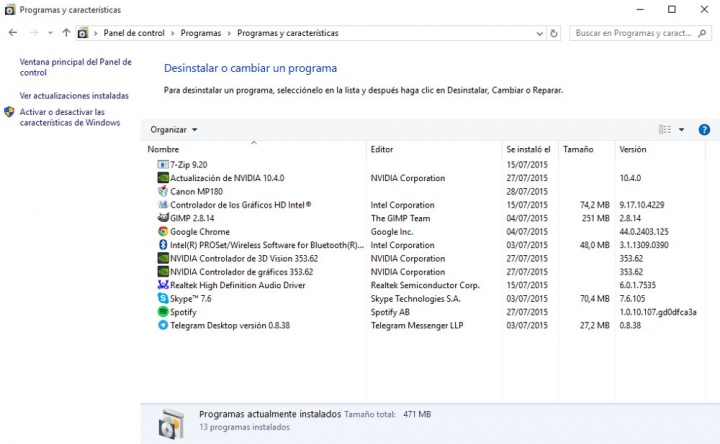Click the Canon MP180 icon
720x444 pixels.
[163, 191]
